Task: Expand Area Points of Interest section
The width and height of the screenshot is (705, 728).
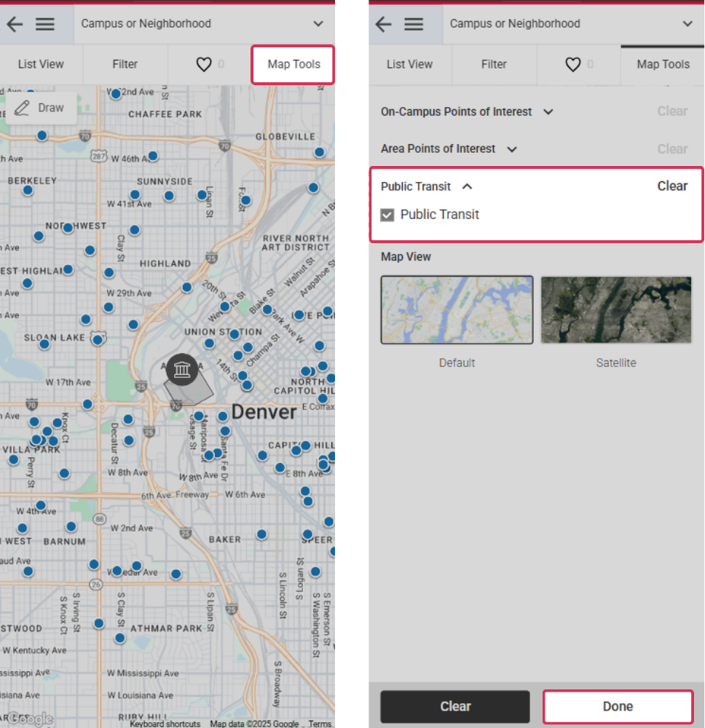Action: point(449,149)
